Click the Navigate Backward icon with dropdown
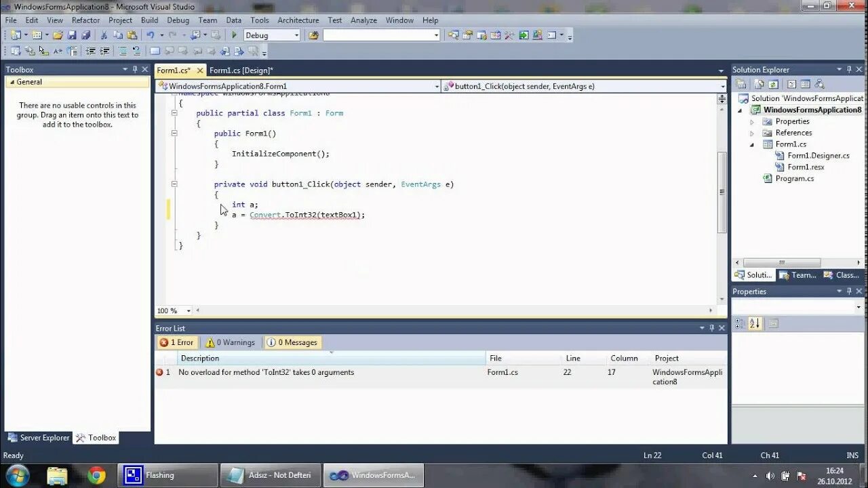868x488 pixels. click(198, 35)
